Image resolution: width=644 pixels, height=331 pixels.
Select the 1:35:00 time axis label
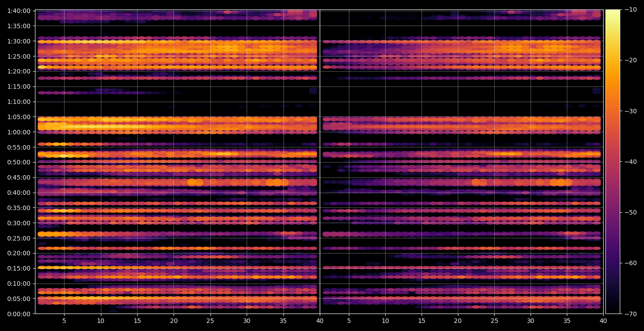coord(19,26)
